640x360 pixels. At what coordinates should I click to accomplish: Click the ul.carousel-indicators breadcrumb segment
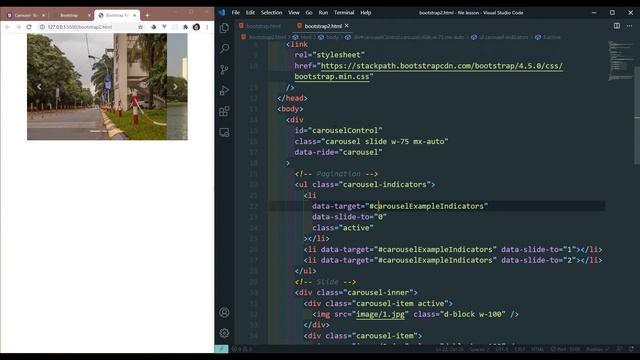pyautogui.click(x=500, y=37)
